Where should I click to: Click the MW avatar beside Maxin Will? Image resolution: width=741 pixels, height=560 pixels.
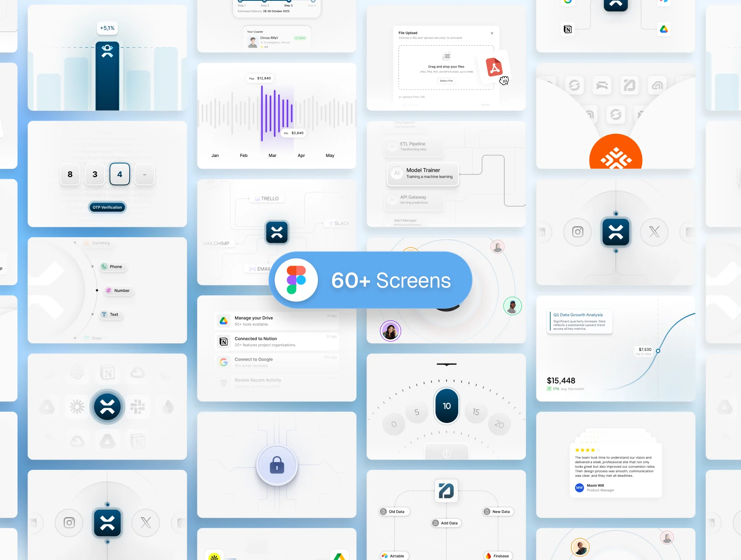click(580, 488)
